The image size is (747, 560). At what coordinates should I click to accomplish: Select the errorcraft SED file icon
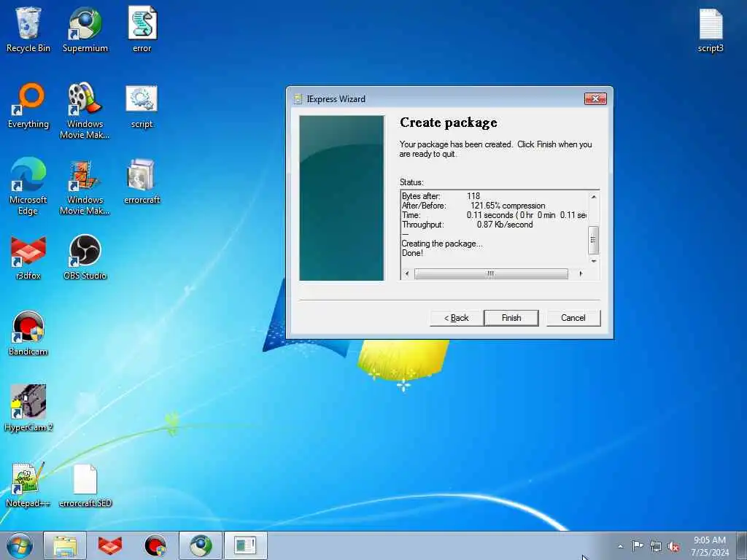tap(85, 485)
